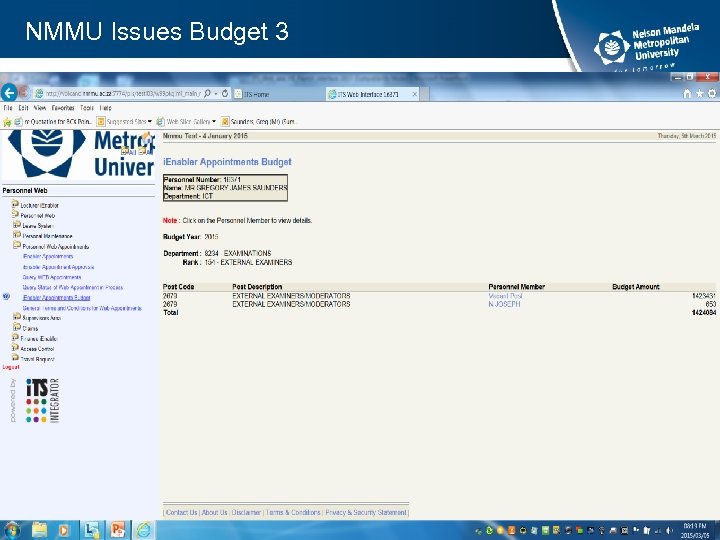Open the PowerPoint taskbar icon
Viewport: 720px width, 540px height.
118,530
